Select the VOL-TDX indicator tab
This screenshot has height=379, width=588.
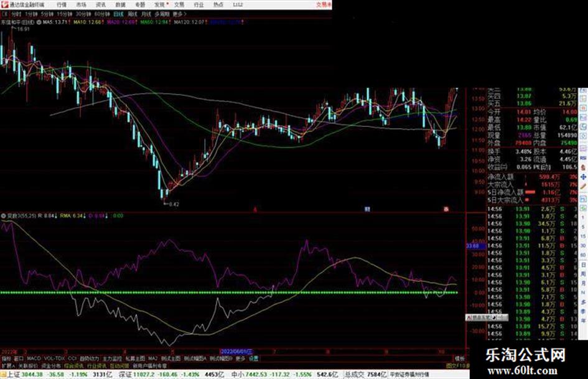(x=54, y=358)
